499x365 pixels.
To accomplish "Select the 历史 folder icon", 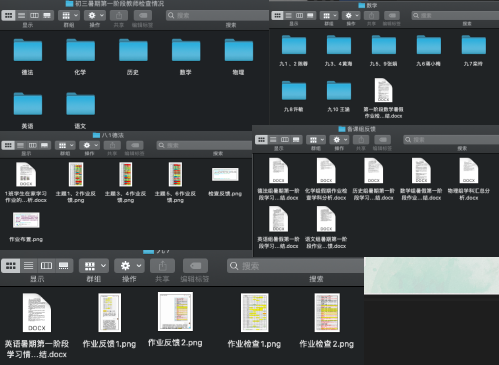I will point(133,50).
